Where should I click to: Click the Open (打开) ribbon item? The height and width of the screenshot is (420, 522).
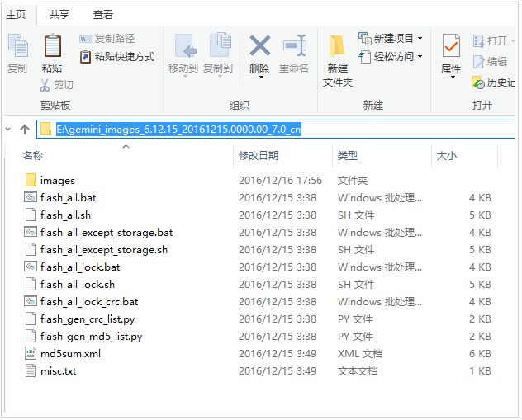pyautogui.click(x=493, y=41)
